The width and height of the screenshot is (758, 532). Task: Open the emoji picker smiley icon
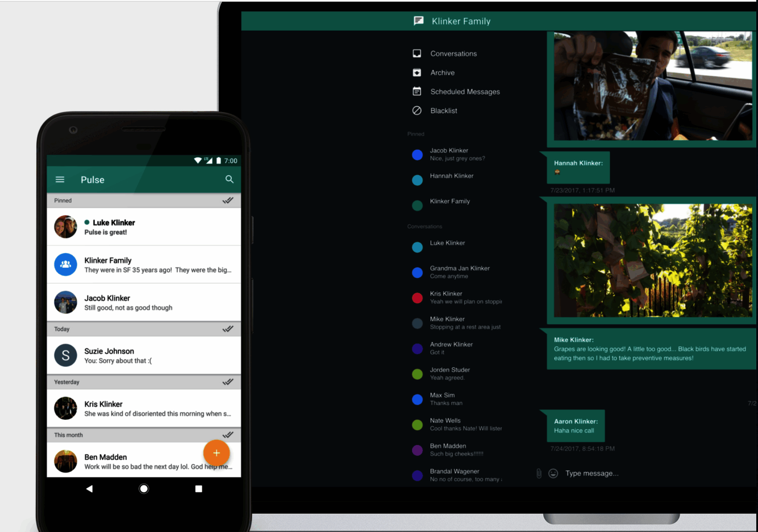pos(553,473)
